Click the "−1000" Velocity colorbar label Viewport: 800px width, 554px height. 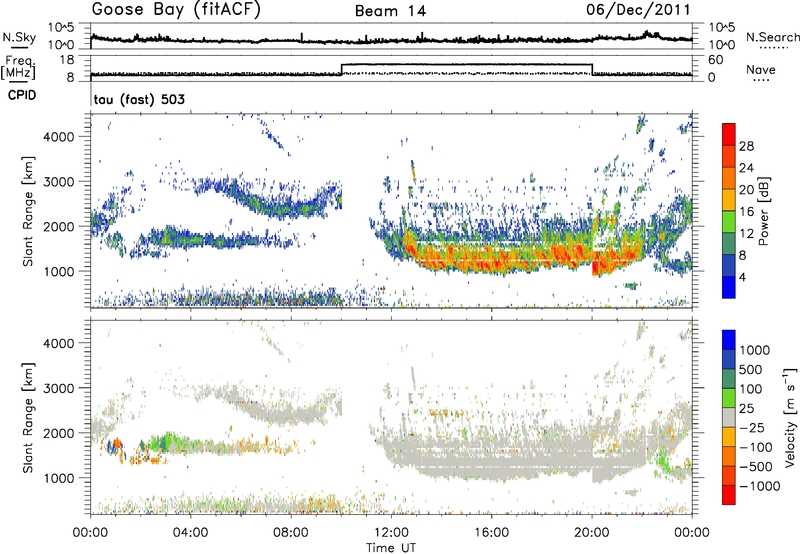pos(760,486)
